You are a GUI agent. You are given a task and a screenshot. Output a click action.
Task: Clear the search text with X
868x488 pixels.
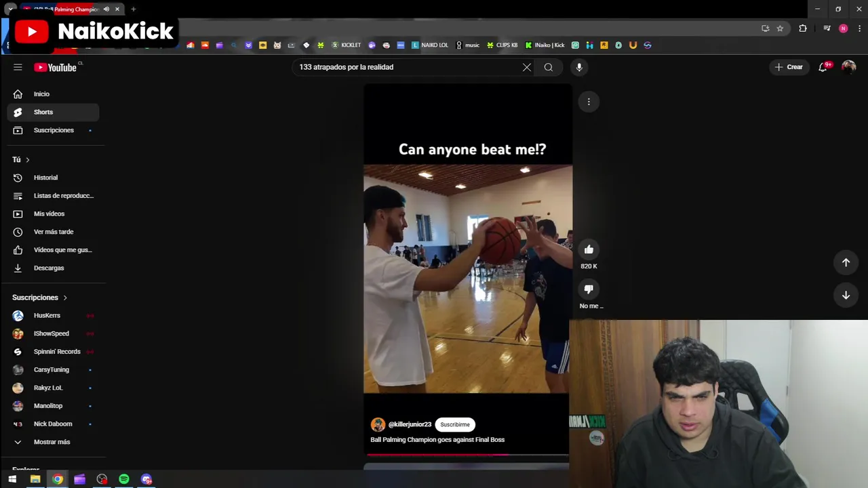tap(527, 67)
